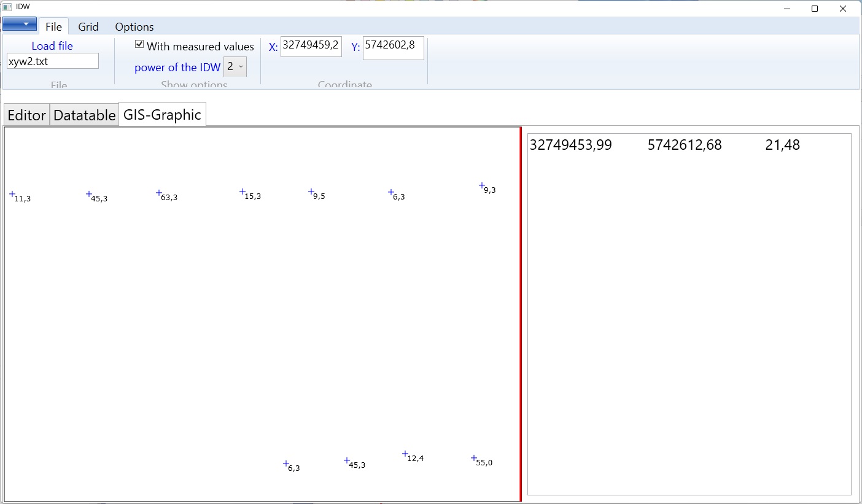Click the point marker labeled 55,0
Image resolution: width=862 pixels, height=504 pixels.
point(474,458)
